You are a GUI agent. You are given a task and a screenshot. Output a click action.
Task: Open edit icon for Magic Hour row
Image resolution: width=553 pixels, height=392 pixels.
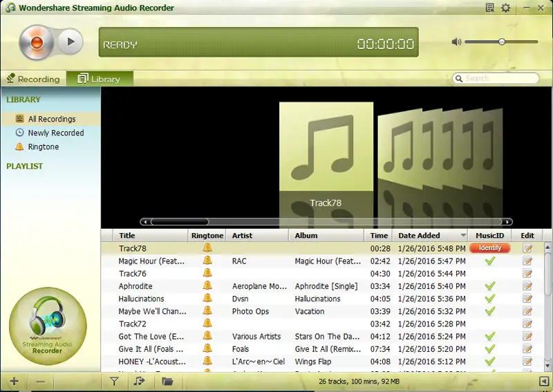click(x=527, y=261)
